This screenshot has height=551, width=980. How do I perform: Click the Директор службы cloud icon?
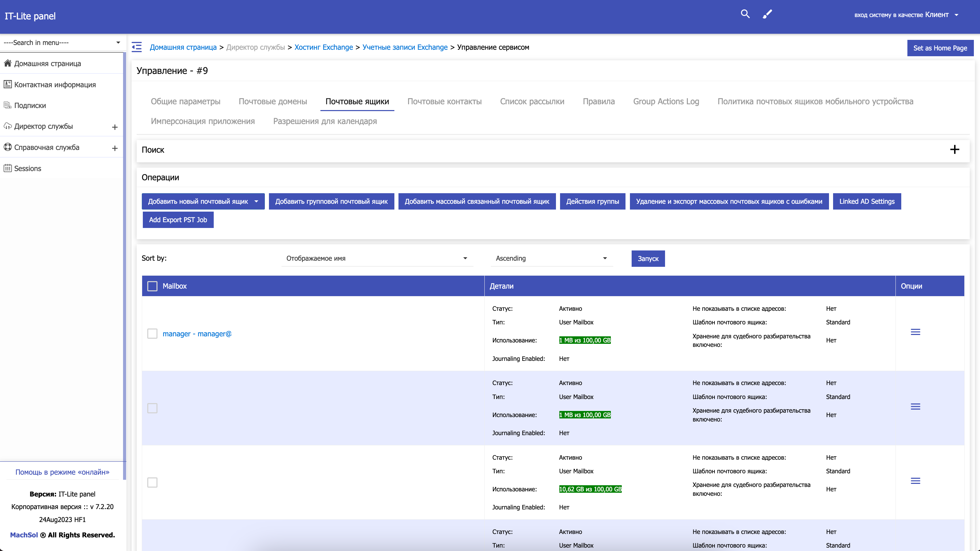(7, 126)
